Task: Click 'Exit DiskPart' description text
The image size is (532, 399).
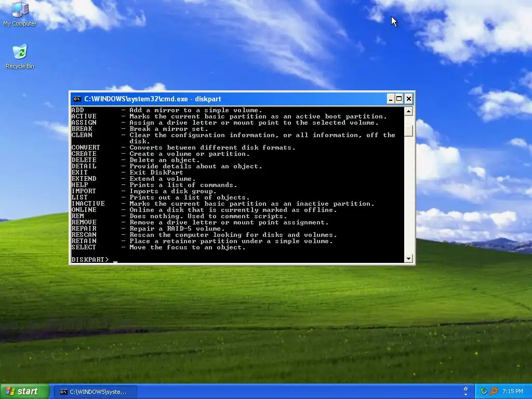Action: (x=156, y=172)
